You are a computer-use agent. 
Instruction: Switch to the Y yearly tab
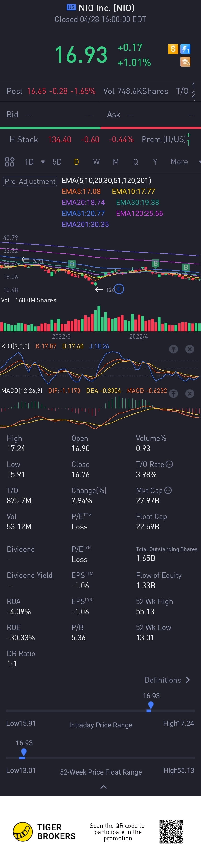tap(155, 162)
